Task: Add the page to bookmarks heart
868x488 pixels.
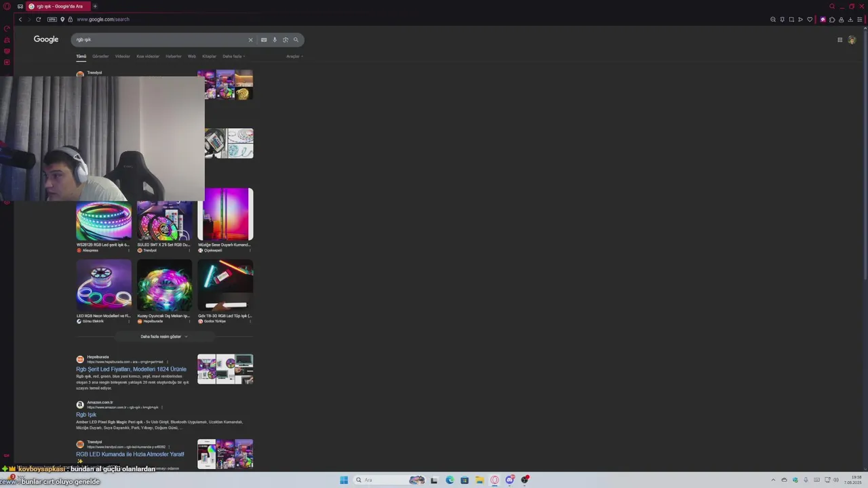Action: (x=810, y=20)
